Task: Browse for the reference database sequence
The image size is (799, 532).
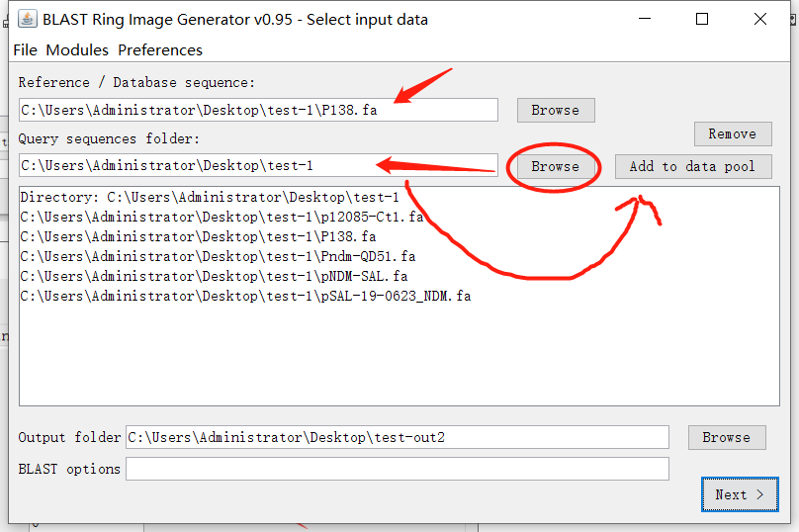Action: click(x=555, y=110)
